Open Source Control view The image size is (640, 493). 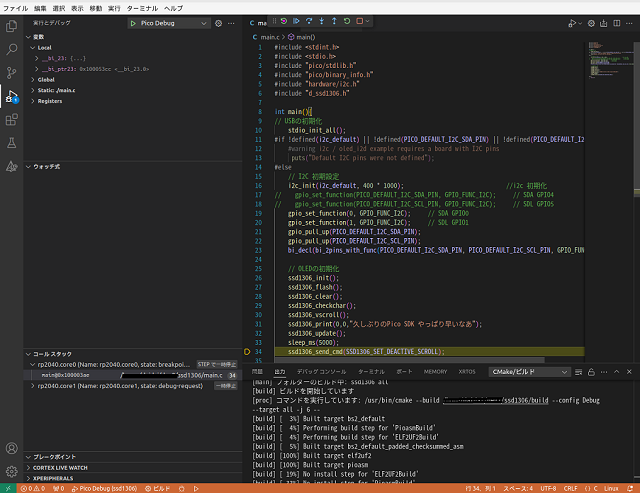click(x=12, y=72)
